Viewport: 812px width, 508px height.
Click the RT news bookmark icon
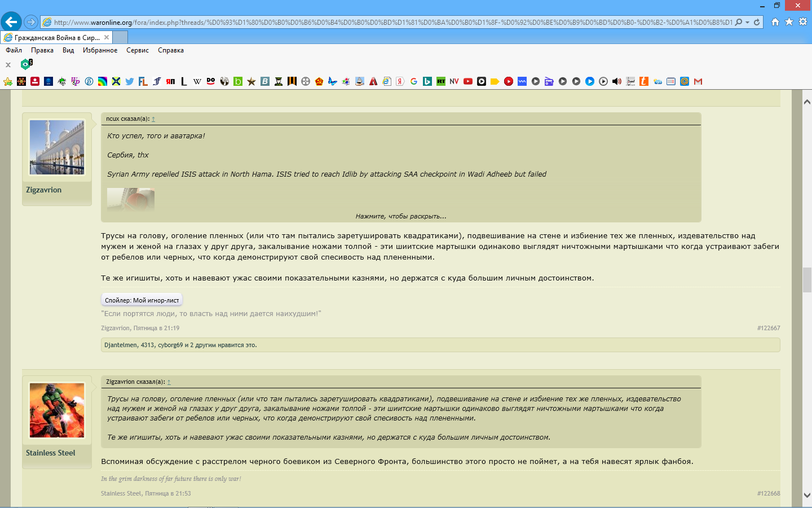pos(441,81)
